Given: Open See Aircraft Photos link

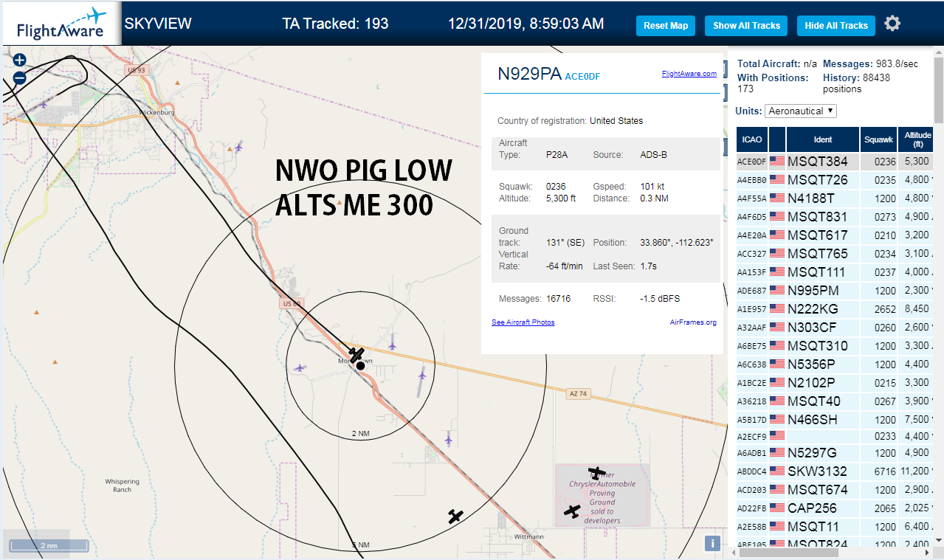Looking at the screenshot, I should pos(523,322).
